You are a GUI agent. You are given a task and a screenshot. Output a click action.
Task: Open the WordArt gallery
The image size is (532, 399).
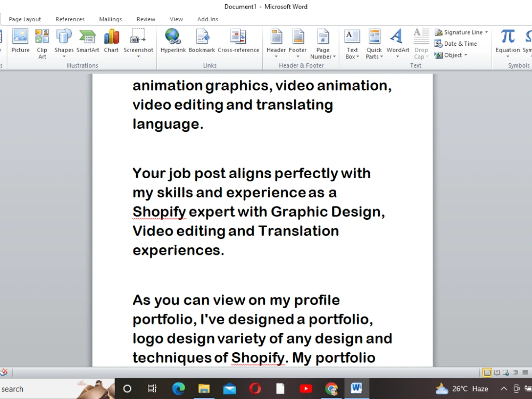(x=397, y=44)
